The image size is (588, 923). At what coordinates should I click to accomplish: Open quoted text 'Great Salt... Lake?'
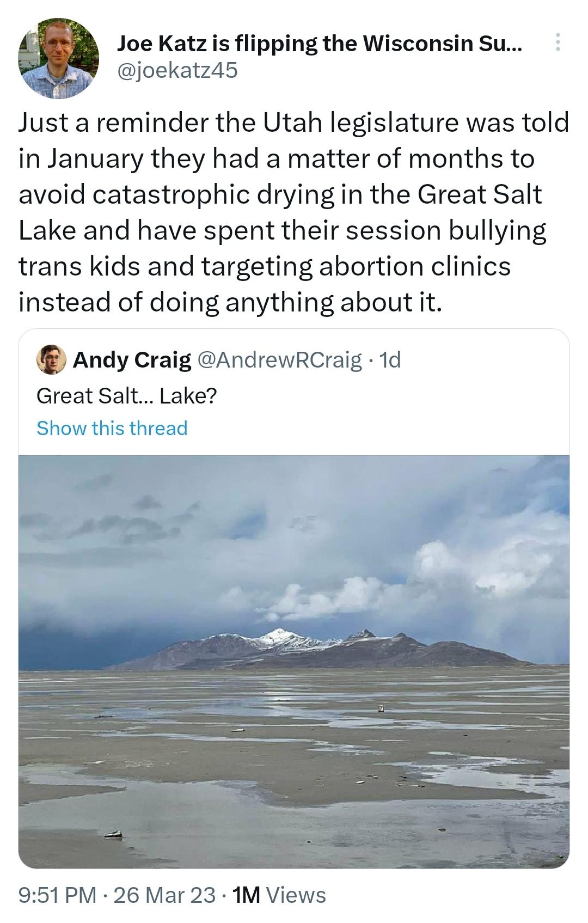pos(127,395)
